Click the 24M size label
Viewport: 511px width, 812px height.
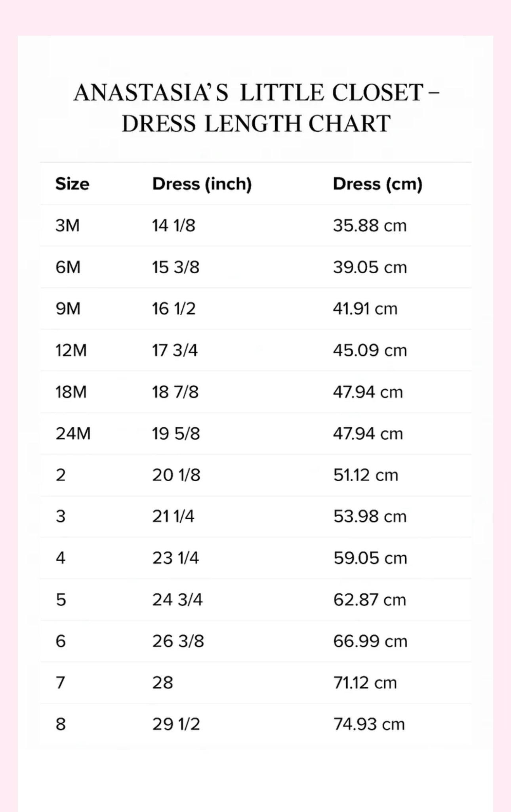(73, 433)
